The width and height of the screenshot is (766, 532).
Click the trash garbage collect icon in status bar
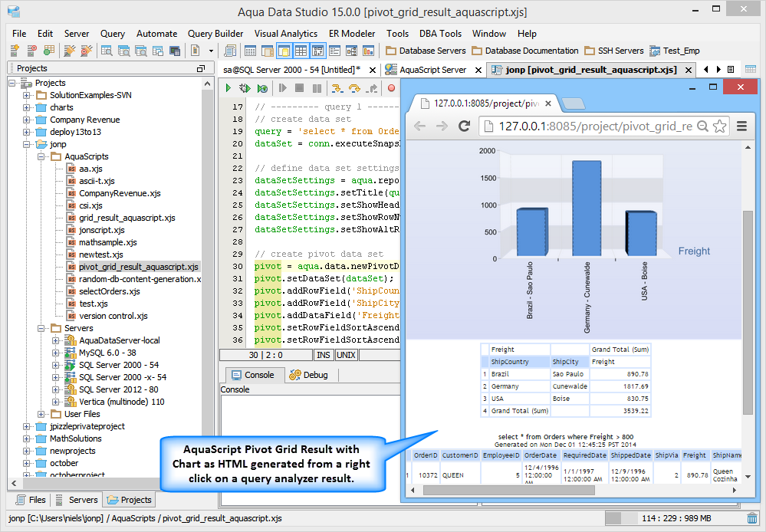(752, 518)
